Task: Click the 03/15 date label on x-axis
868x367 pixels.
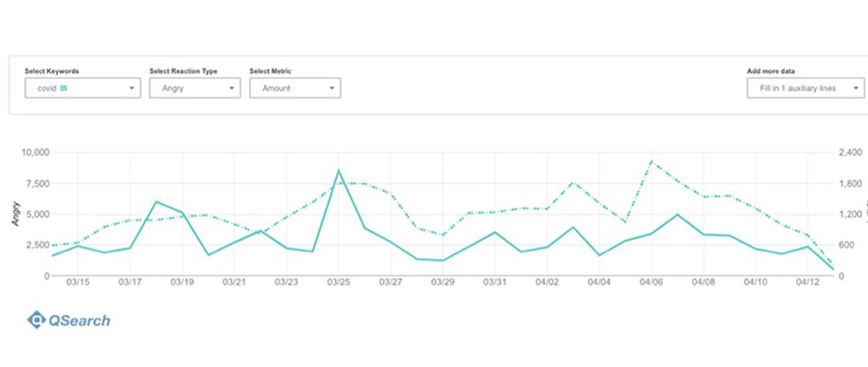Action: pos(78,282)
